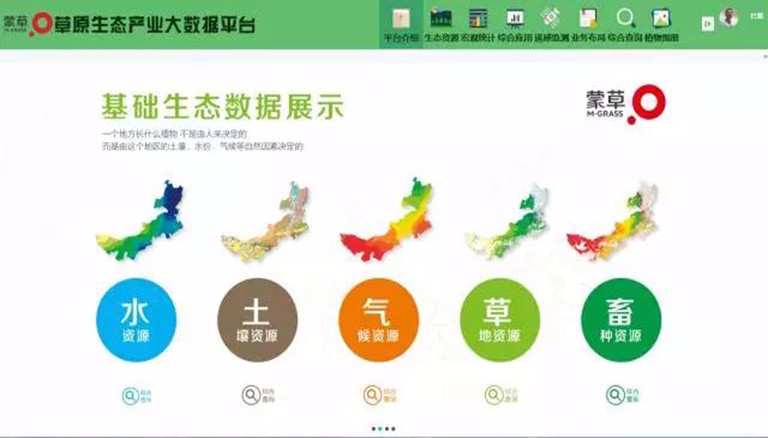Open the 遥感监测 remote sensing icon
Screen dimensions: 768x438
[550, 20]
